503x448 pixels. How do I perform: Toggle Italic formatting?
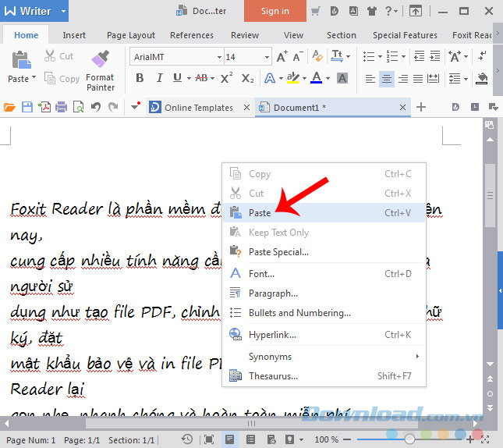159,78
